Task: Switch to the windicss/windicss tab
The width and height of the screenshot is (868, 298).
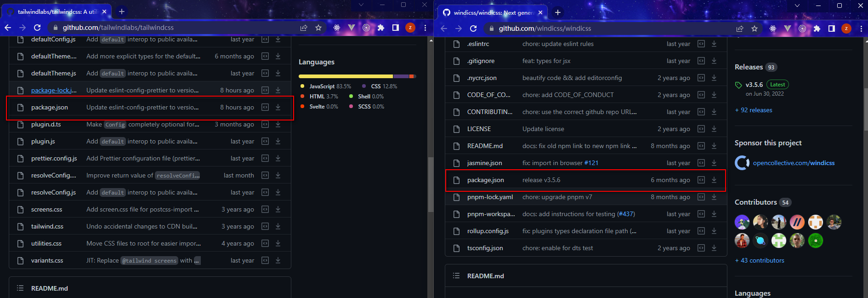Action: (x=493, y=12)
